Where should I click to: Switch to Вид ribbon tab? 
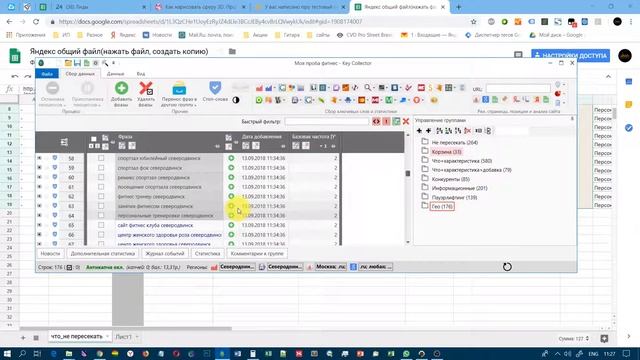coord(141,74)
